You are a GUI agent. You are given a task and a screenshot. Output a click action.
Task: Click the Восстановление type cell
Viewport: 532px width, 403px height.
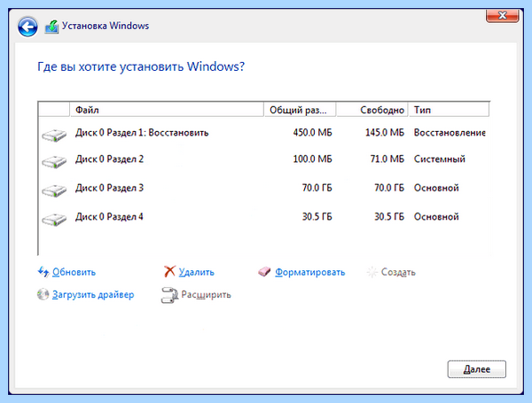tap(450, 133)
